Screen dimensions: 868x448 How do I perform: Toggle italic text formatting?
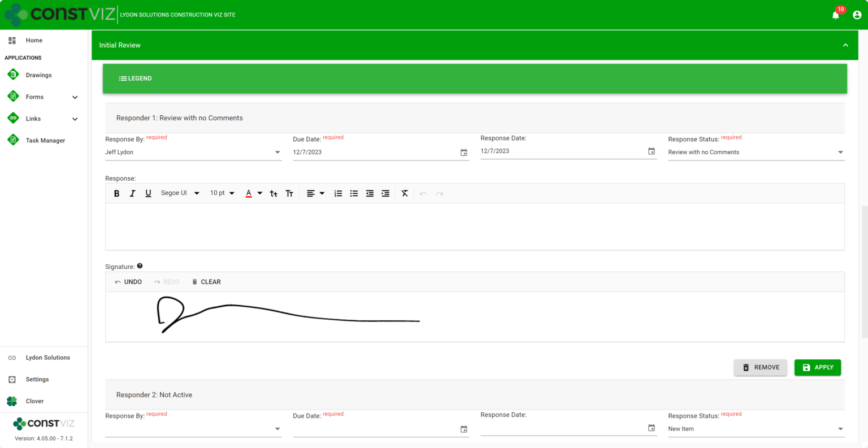132,193
